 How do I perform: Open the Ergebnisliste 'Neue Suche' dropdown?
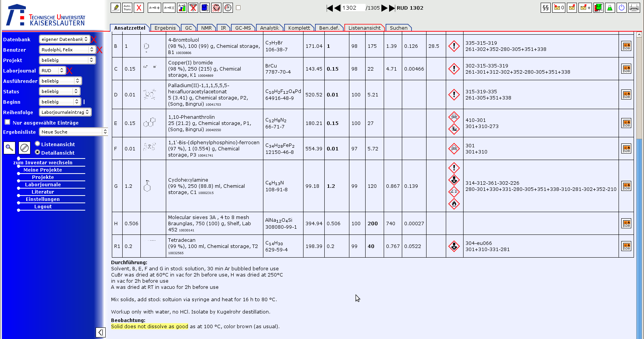(x=73, y=132)
